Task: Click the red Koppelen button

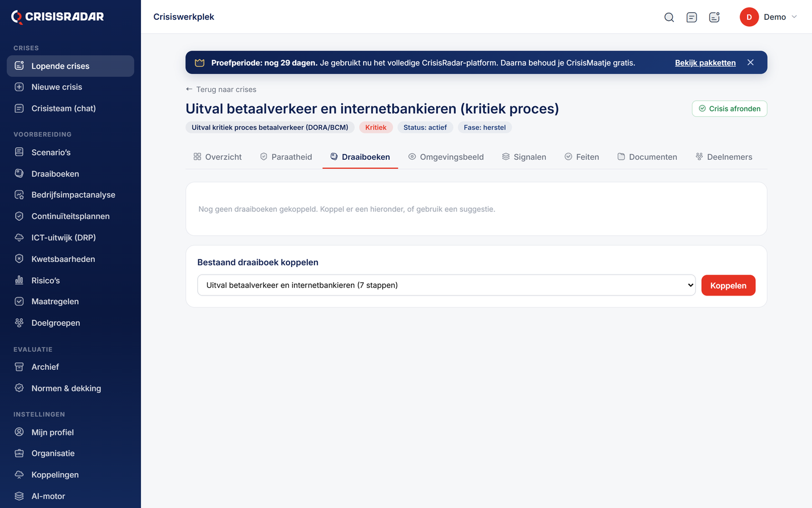Action: [728, 285]
